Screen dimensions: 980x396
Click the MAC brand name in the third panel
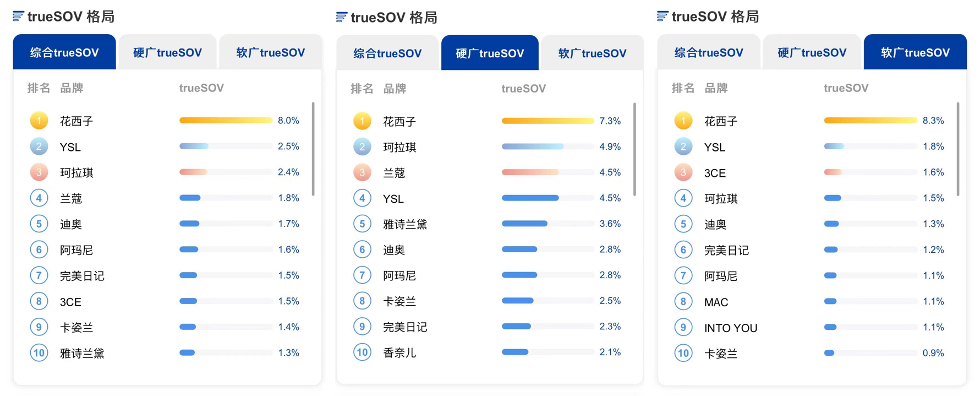coord(716,302)
